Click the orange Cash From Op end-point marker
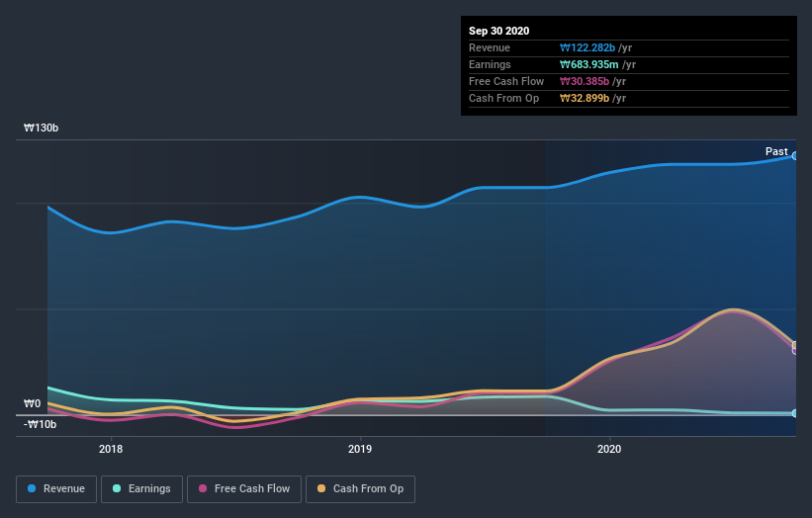 click(x=795, y=345)
